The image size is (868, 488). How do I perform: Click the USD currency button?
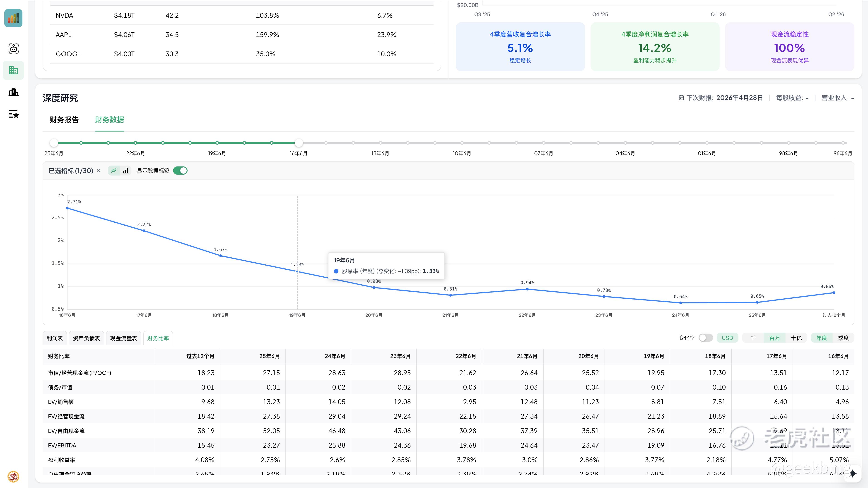727,338
